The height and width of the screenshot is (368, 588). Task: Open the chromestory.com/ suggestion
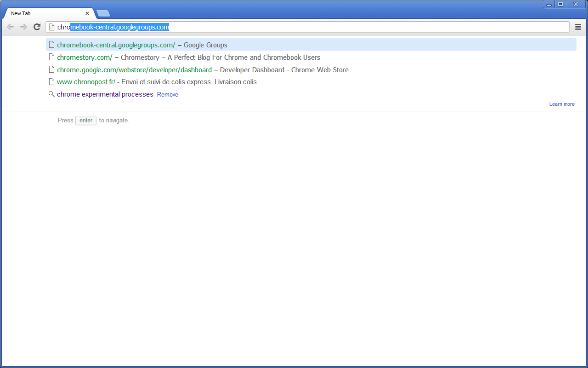click(85, 57)
